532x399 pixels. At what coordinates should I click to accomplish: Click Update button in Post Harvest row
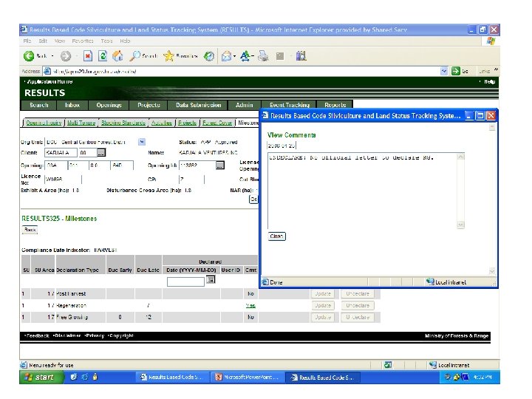click(x=323, y=294)
